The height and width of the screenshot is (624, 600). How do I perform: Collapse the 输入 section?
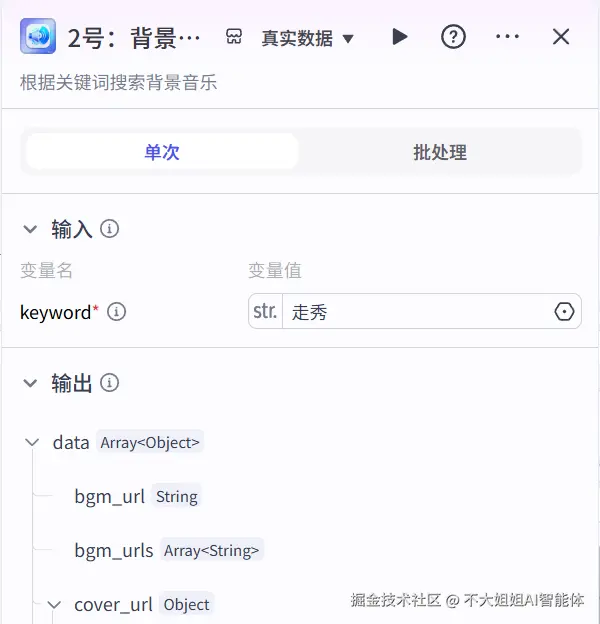30,229
